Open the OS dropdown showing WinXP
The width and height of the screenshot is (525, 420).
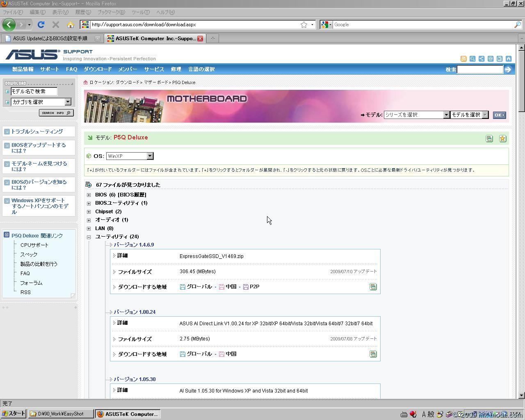pyautogui.click(x=150, y=156)
